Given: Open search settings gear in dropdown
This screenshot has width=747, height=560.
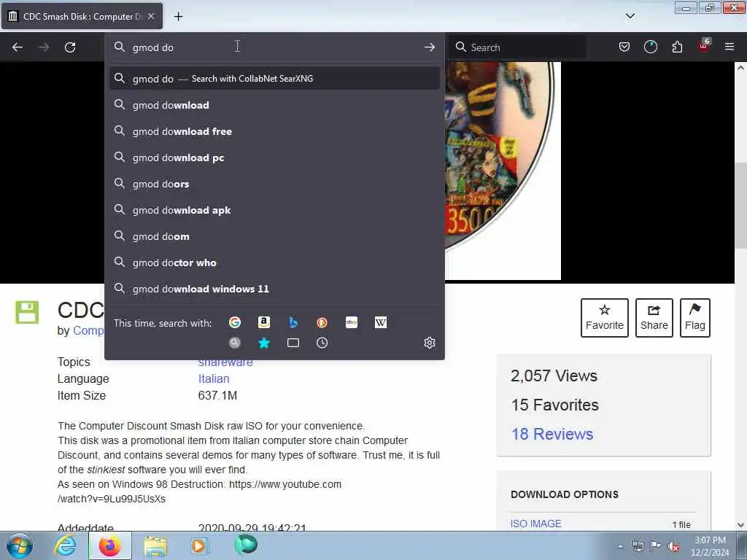Looking at the screenshot, I should pyautogui.click(x=429, y=343).
